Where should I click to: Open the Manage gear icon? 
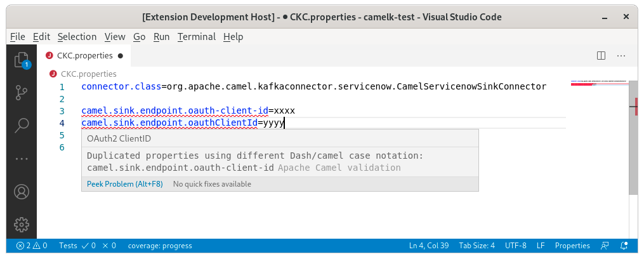pos(22,223)
